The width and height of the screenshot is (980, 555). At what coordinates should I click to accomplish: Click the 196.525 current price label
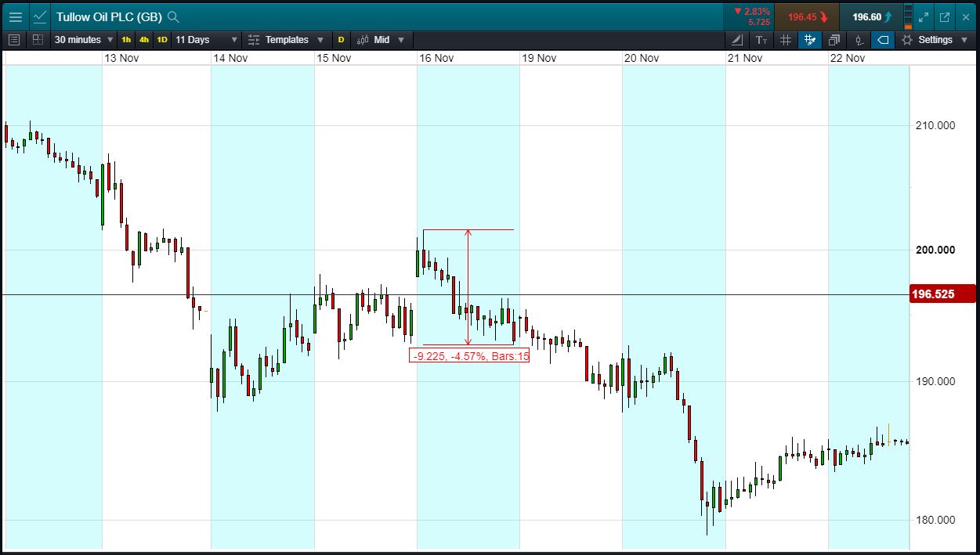point(942,294)
